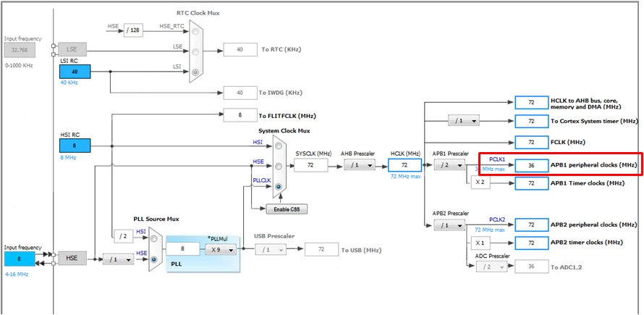The image size is (644, 315).
Task: Click the Enable CSS button
Action: tap(287, 209)
